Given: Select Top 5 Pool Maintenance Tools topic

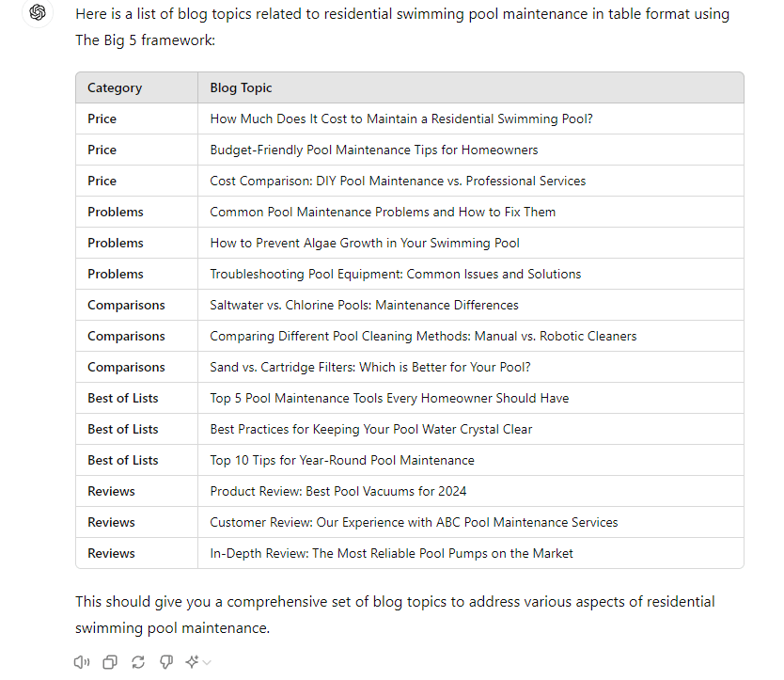Looking at the screenshot, I should coord(389,398).
